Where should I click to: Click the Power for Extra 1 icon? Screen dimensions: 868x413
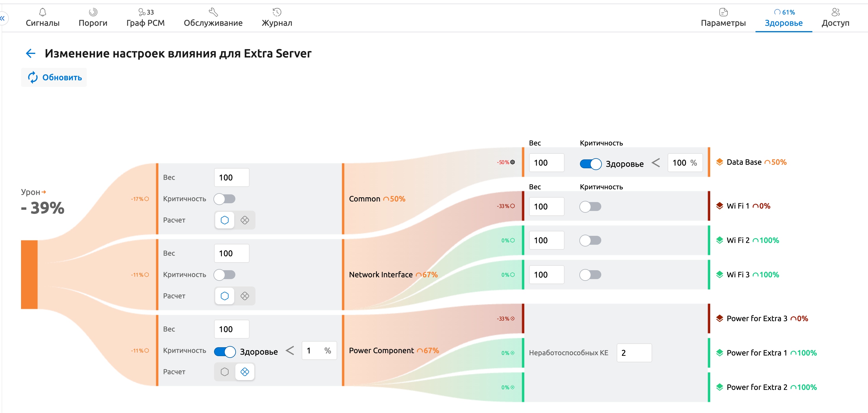719,353
